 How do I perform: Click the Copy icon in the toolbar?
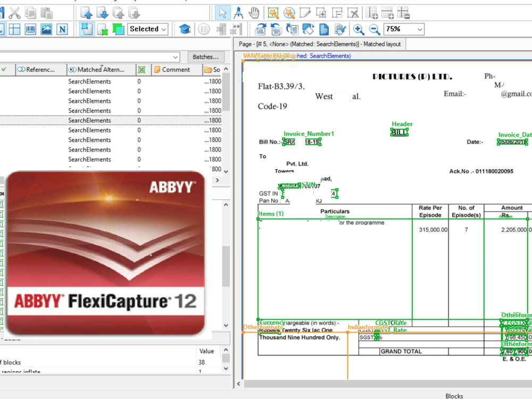click(31, 12)
